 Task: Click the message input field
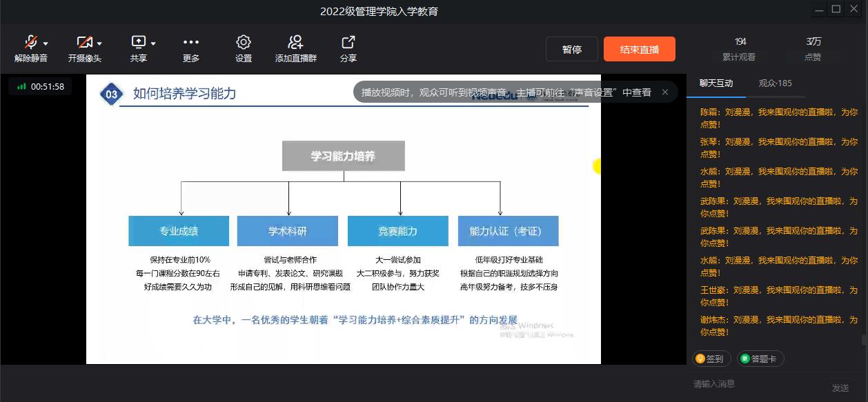(x=756, y=384)
